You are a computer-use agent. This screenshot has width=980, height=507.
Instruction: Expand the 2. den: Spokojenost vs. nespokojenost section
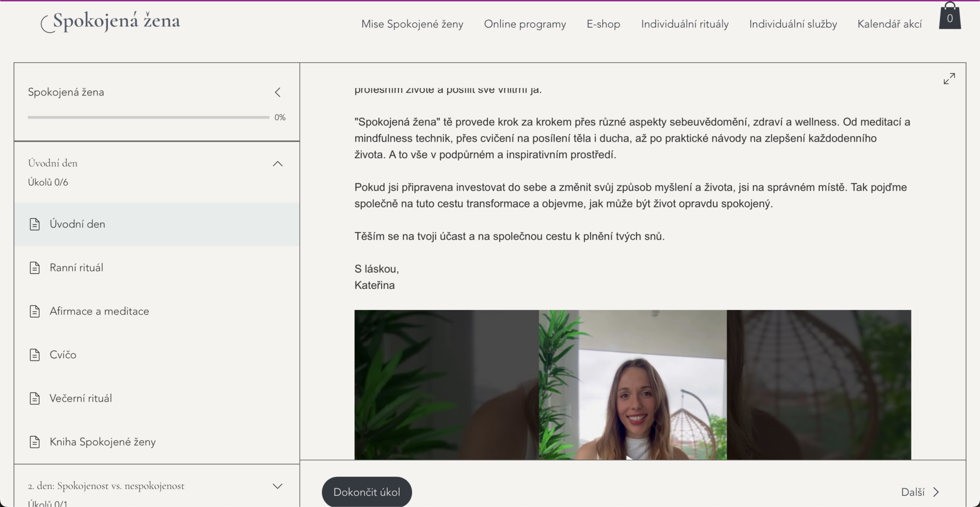click(277, 486)
